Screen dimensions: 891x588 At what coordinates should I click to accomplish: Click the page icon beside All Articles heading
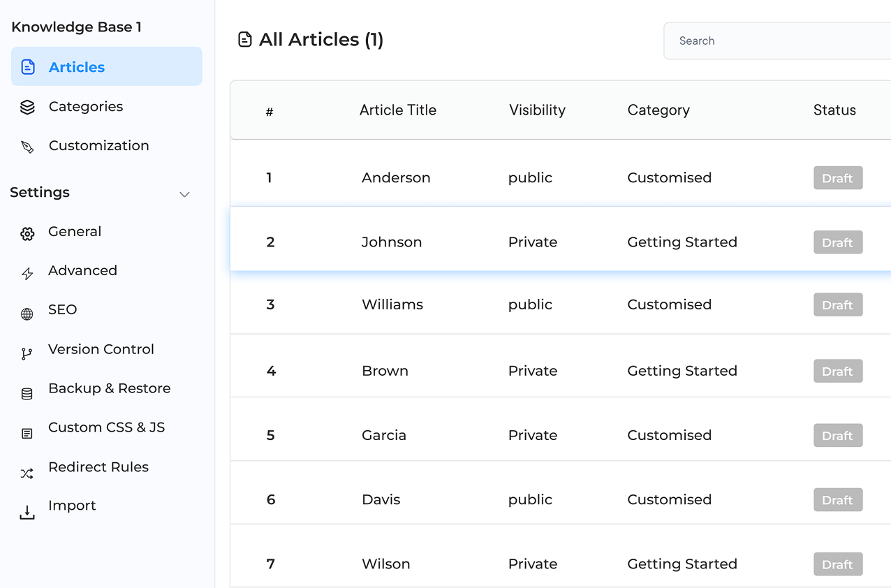[244, 39]
